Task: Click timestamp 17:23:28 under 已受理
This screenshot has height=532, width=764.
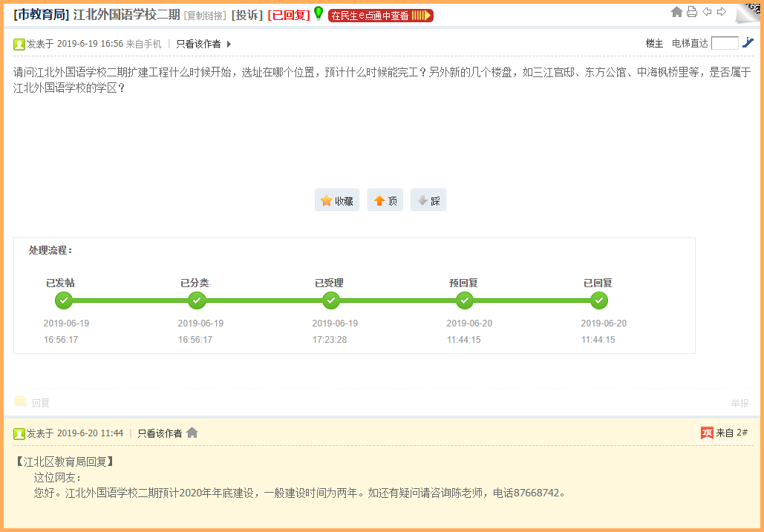Action: (x=330, y=340)
